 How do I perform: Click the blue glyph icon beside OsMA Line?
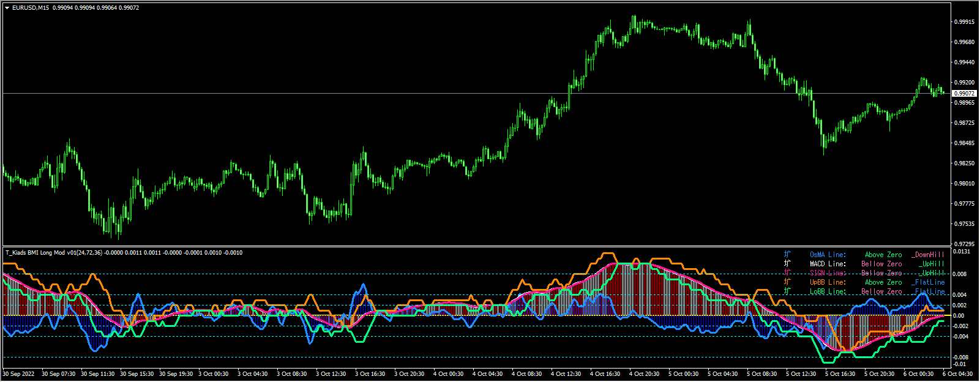[x=787, y=254]
